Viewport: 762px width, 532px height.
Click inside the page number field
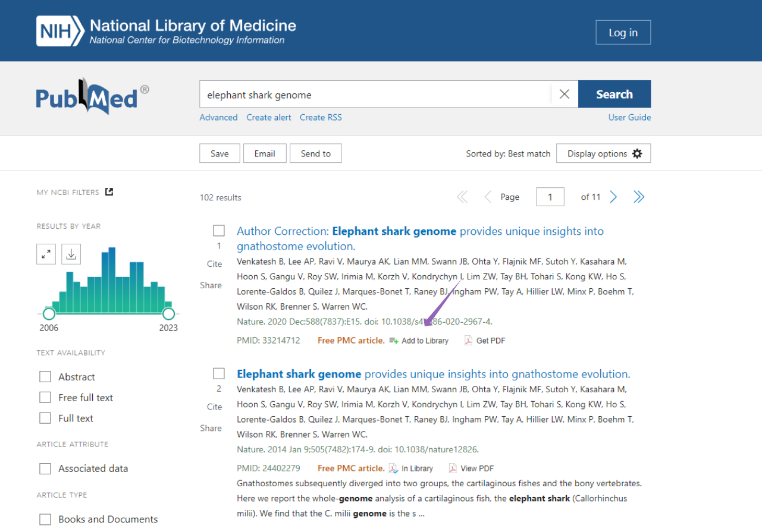pos(550,196)
